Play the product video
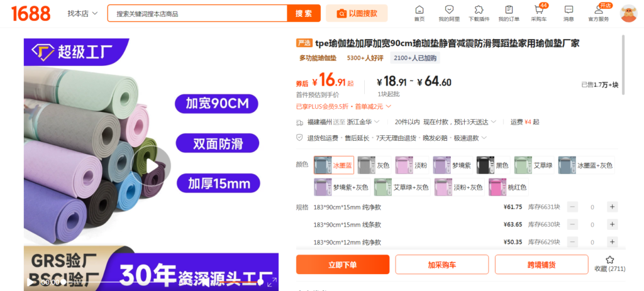644x291 pixels. [x=152, y=165]
